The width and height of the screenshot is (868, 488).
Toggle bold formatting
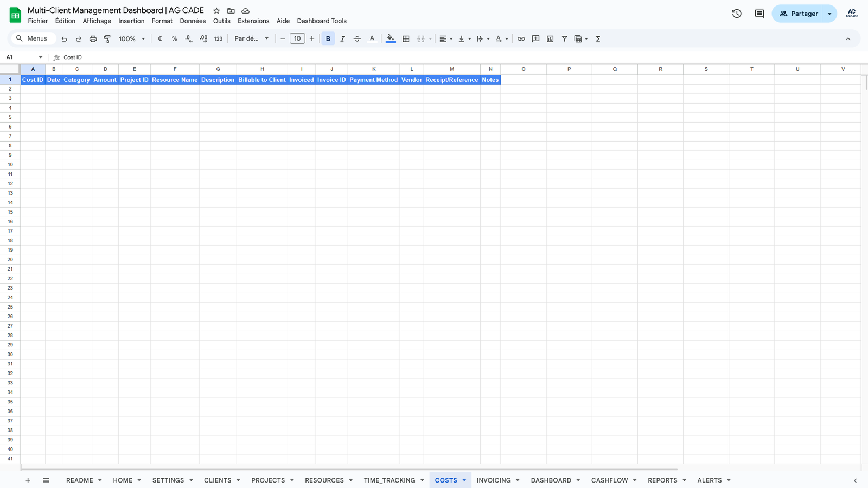(x=328, y=39)
